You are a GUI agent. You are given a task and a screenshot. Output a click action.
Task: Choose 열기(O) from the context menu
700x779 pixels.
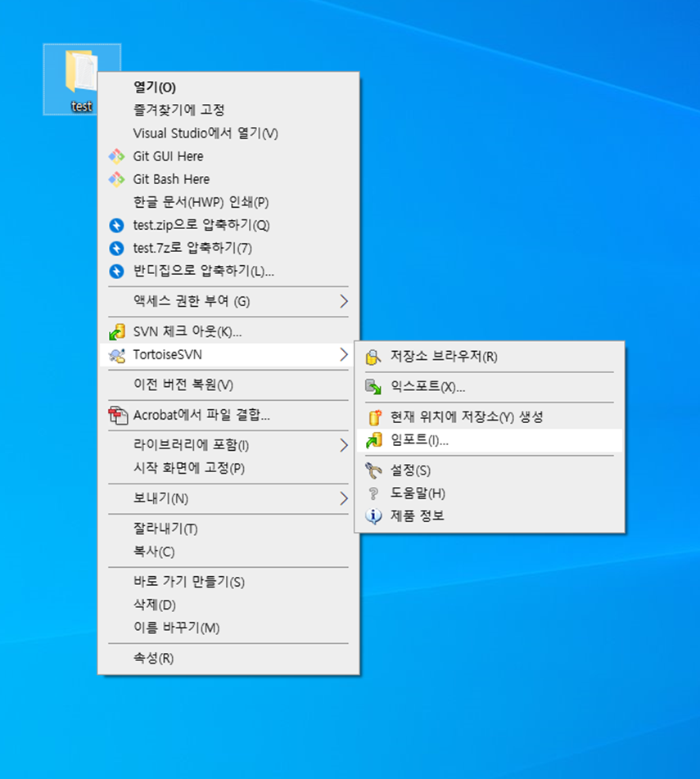(228, 88)
